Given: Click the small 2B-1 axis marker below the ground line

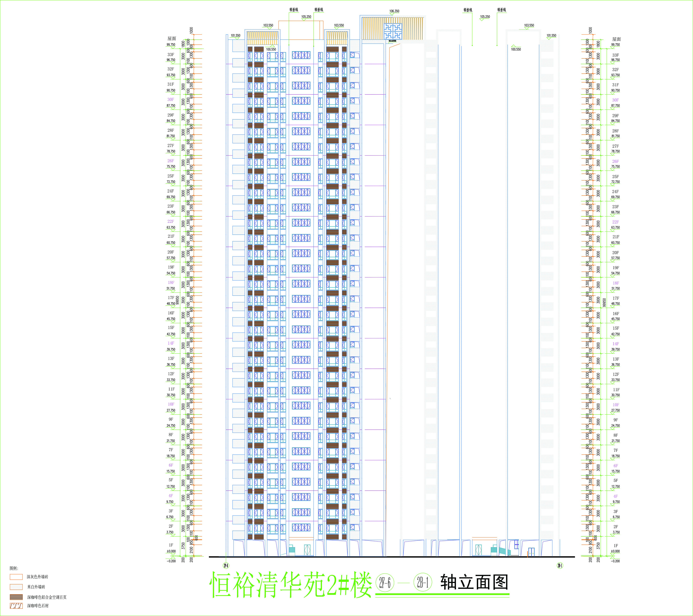Looking at the screenshot, I should click(560, 565).
